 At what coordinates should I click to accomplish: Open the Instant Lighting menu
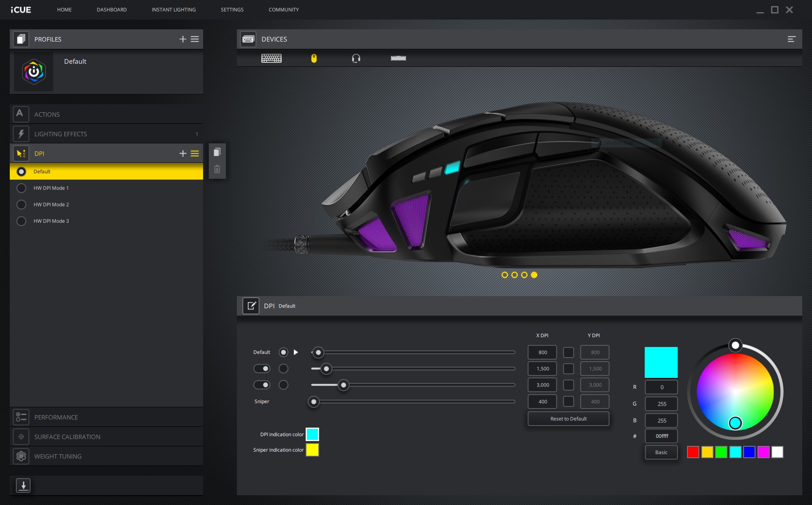tap(173, 9)
